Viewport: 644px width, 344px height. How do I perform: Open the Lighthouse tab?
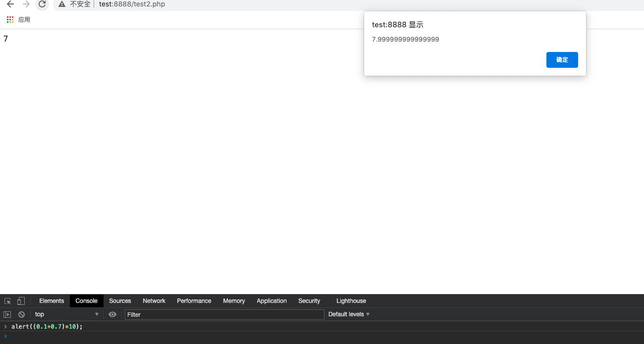[x=351, y=301]
